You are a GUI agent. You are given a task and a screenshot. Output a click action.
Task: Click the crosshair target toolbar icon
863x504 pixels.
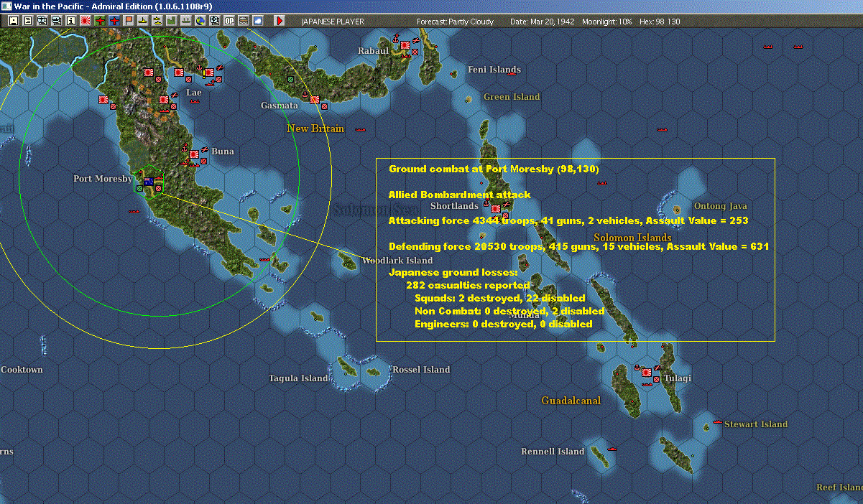click(214, 21)
